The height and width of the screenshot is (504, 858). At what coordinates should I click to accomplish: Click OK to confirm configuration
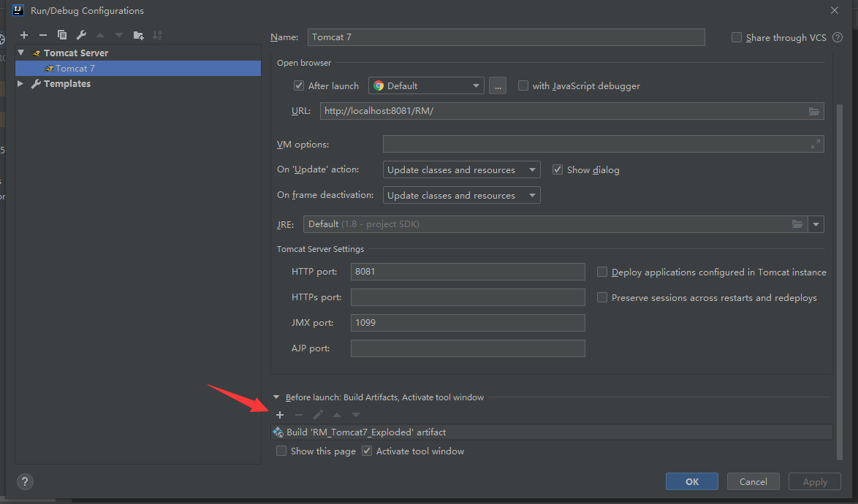(691, 481)
